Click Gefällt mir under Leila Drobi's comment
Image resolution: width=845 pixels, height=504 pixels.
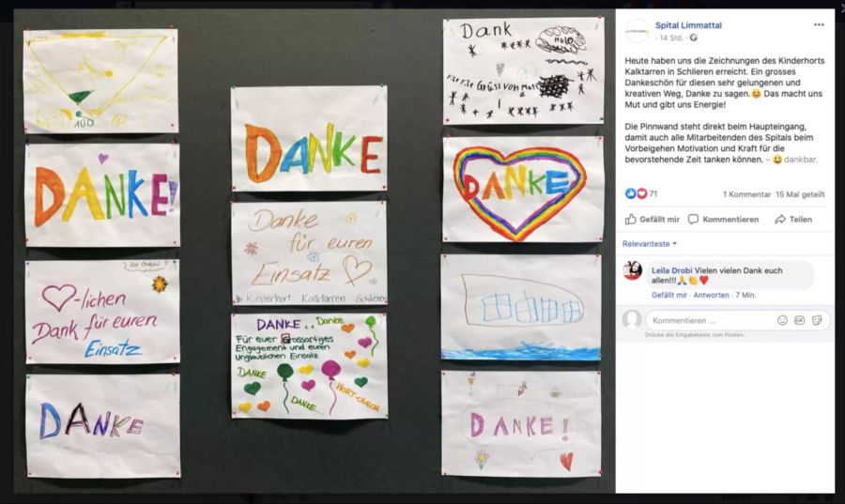pos(669,295)
